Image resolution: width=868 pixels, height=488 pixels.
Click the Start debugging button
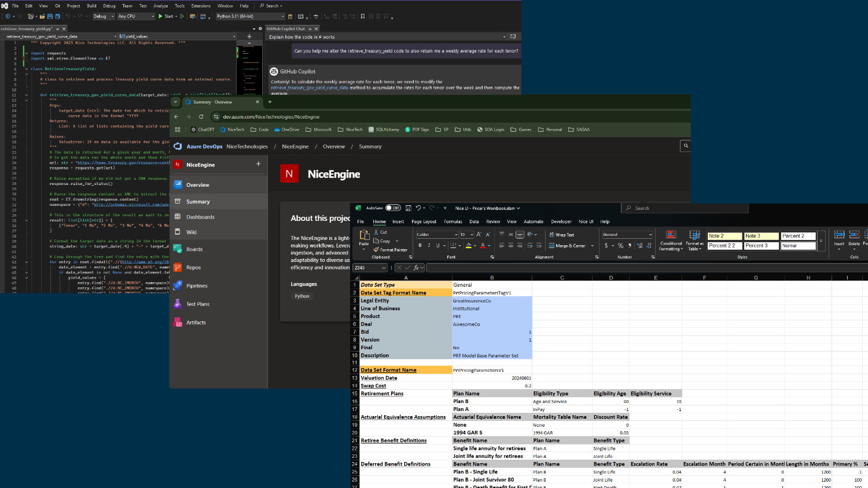point(165,17)
